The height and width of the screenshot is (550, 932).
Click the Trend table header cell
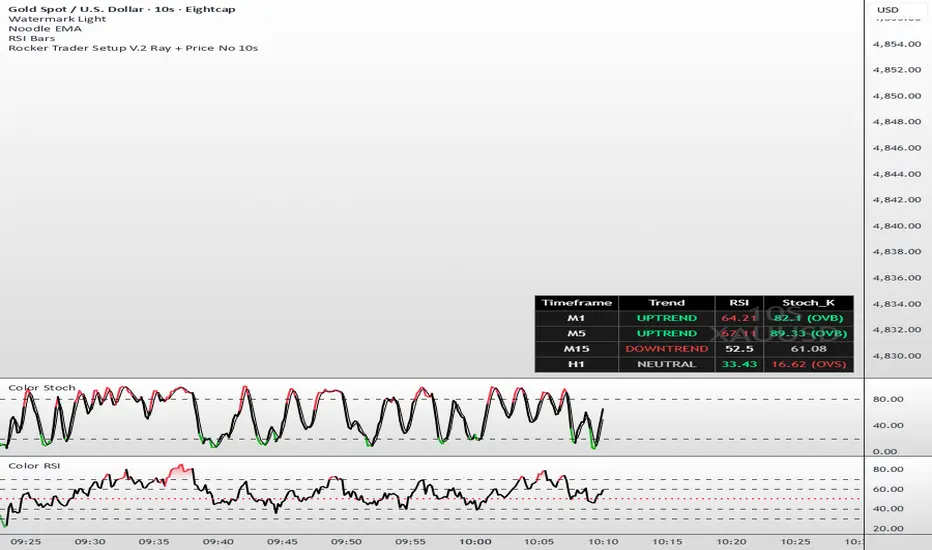coord(666,303)
